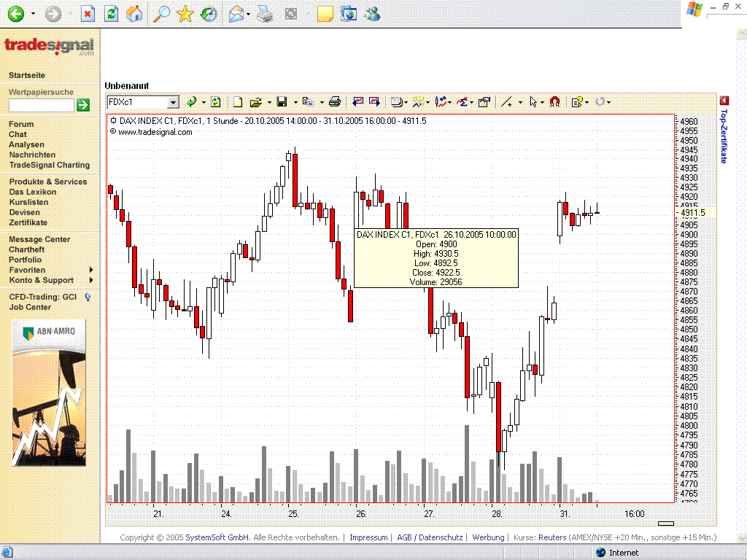Open browser Favorites star icon
Screen dimensions: 747x560
pos(185,13)
